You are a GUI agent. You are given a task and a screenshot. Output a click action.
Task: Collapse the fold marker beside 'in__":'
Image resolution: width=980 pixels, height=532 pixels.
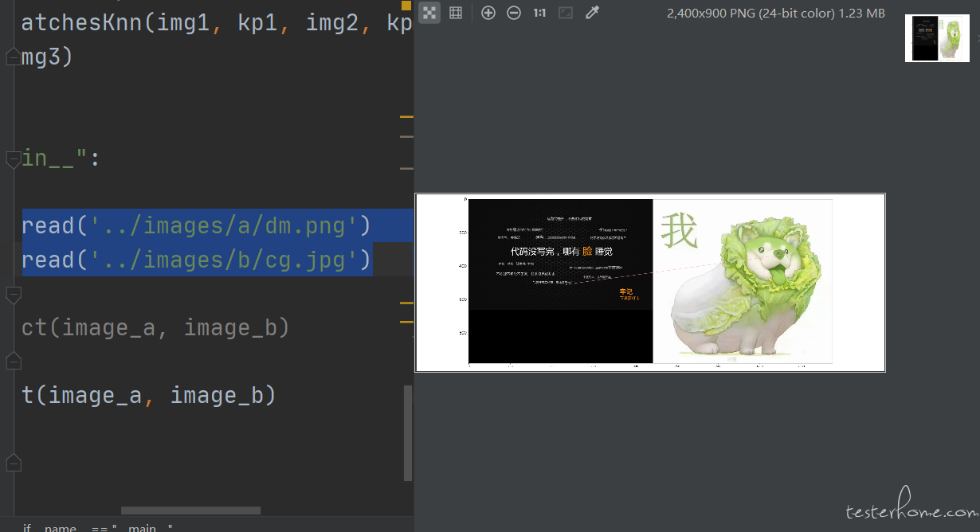pyautogui.click(x=13, y=159)
